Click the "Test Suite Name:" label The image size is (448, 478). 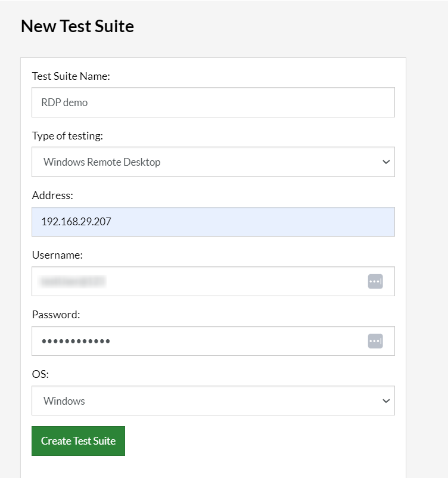tap(71, 76)
